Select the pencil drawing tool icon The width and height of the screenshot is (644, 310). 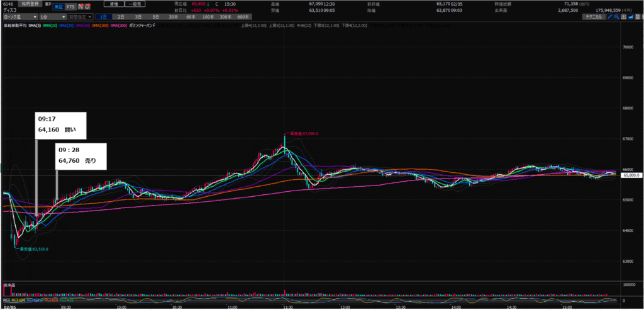pyautogui.click(x=609, y=17)
